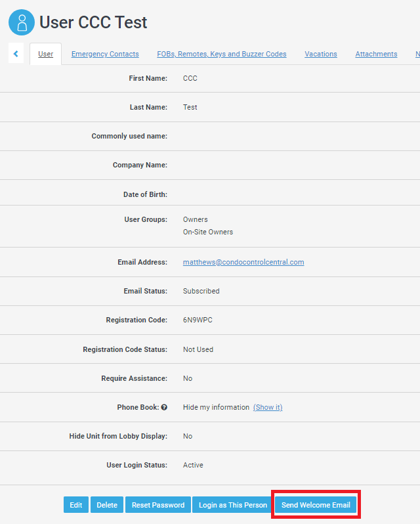Click the registration code 6N9WPC
Image resolution: width=420 pixels, height=524 pixels.
tap(198, 320)
